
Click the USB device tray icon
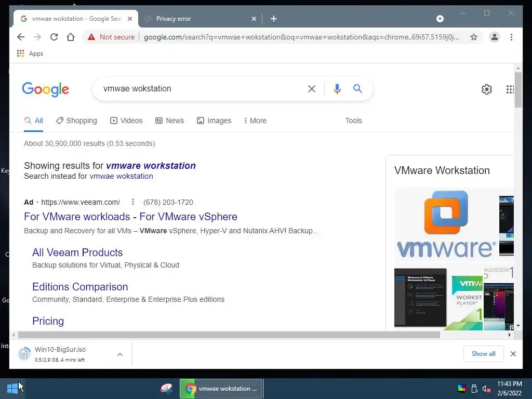point(475,389)
